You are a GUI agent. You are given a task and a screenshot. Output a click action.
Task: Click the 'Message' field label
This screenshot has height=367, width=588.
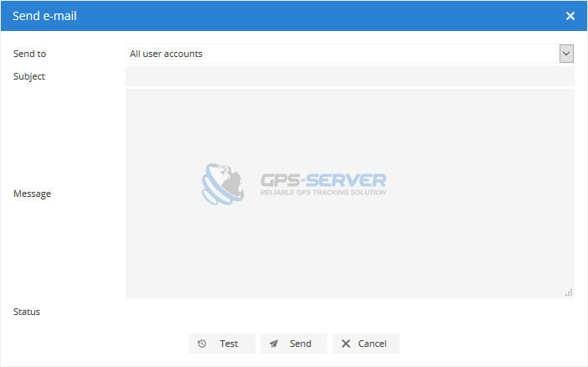point(32,194)
